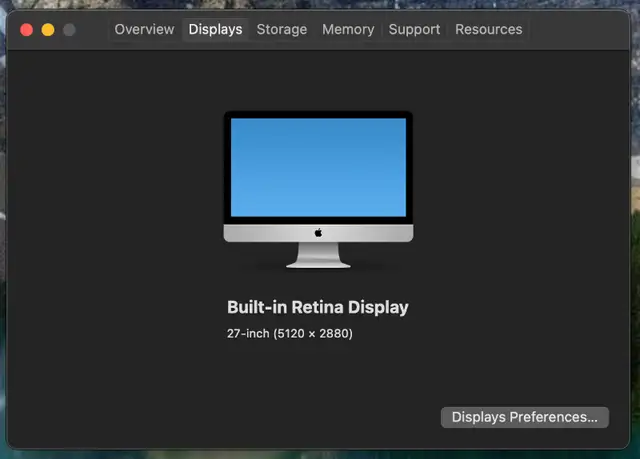This screenshot has height=459, width=640.
Task: Switch to the Resources tab
Action: pos(489,29)
